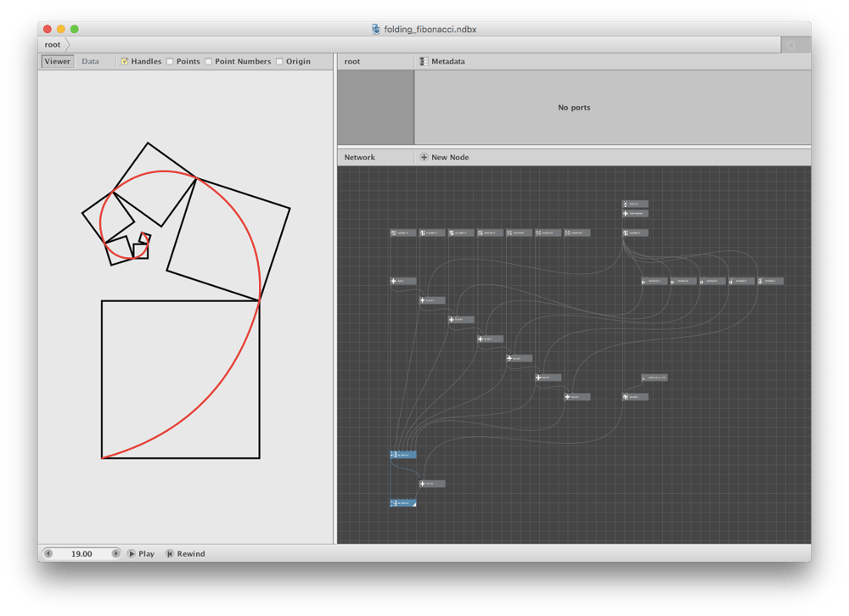Select the upper blue-highlighted node in the network

tap(403, 455)
